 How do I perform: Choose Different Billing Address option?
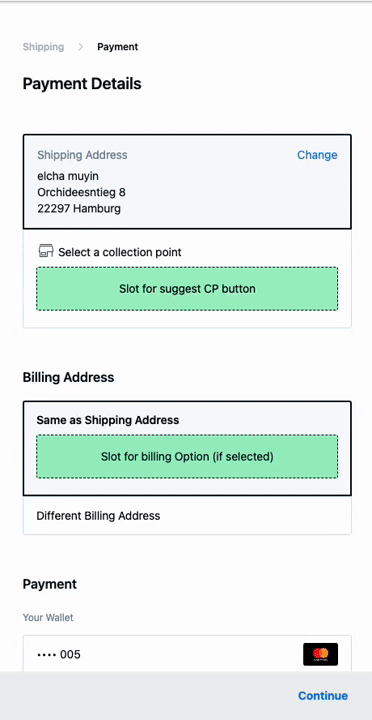coord(187,516)
